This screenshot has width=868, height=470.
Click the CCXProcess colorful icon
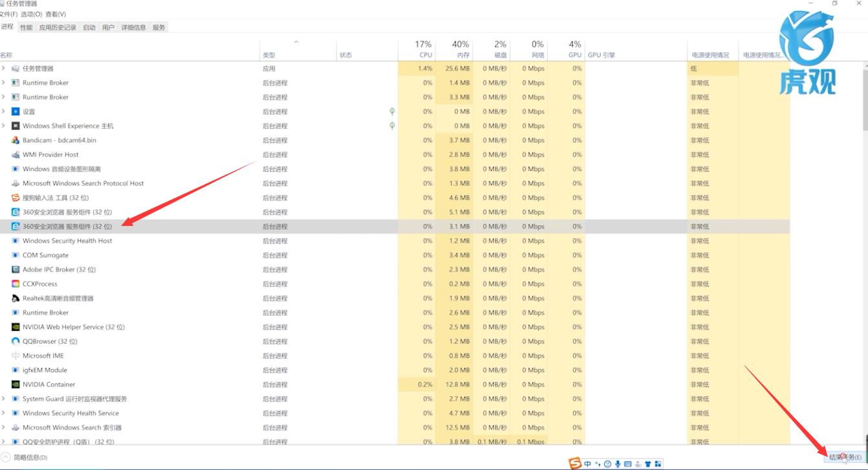point(16,284)
